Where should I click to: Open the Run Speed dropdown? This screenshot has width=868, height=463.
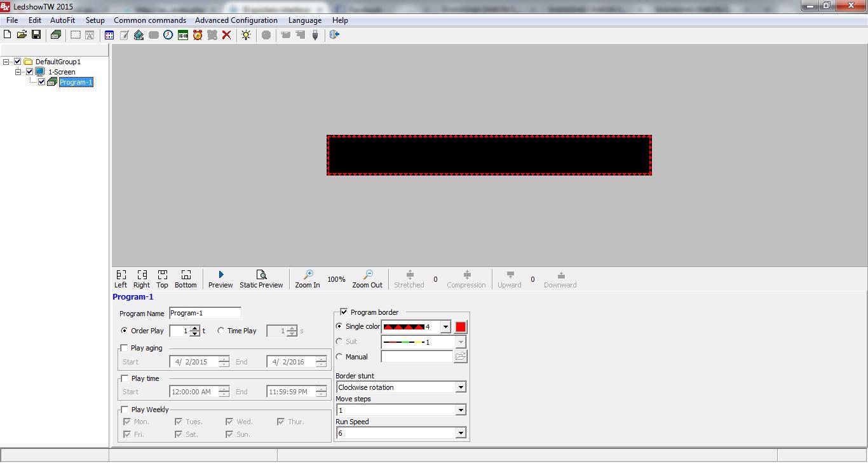coord(461,433)
